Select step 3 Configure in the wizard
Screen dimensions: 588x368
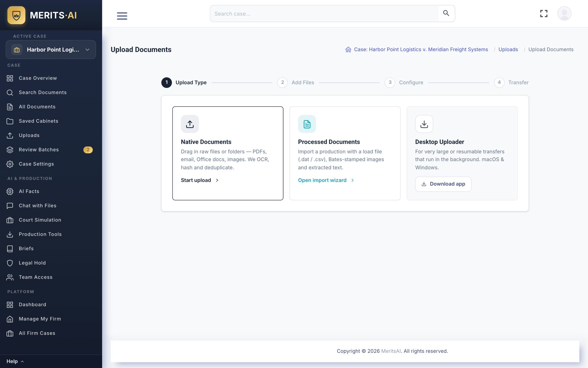point(404,82)
